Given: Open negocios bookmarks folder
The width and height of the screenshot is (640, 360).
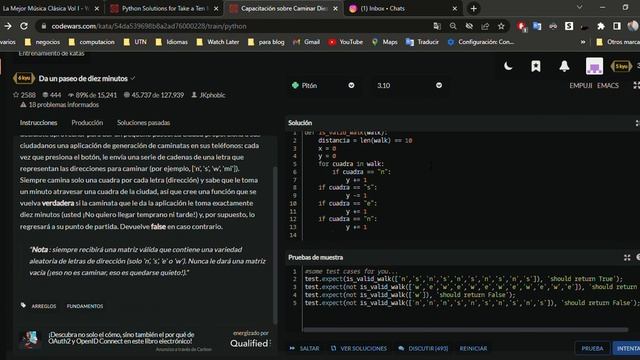Looking at the screenshot, I should [x=42, y=42].
